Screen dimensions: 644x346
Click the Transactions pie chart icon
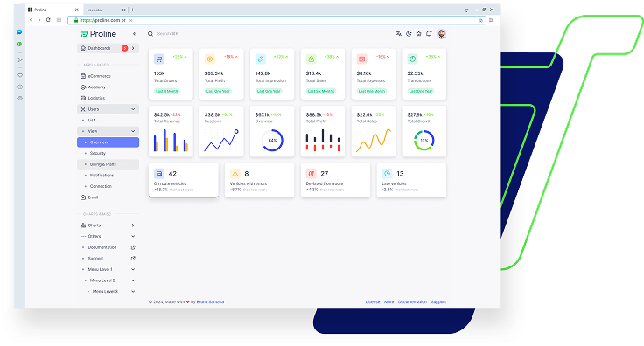412,59
